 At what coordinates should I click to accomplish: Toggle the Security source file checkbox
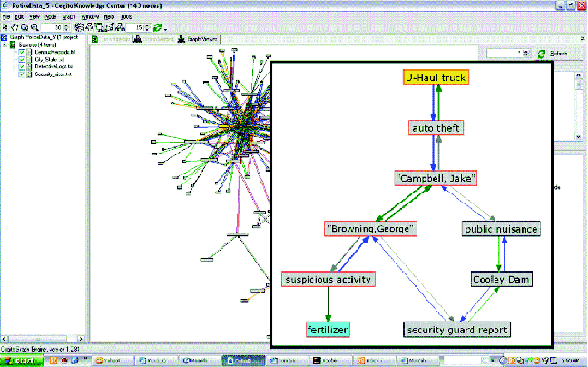(23, 75)
